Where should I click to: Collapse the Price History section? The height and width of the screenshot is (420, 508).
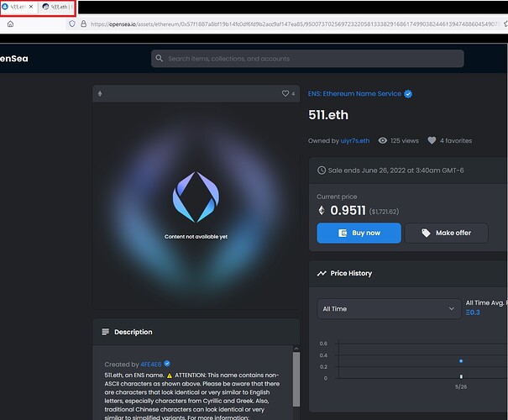click(x=408, y=274)
